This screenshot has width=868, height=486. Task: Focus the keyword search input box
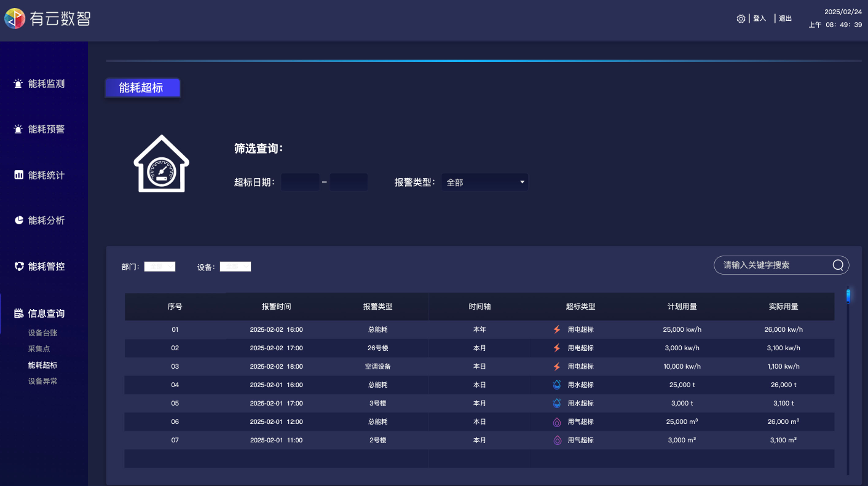click(x=775, y=265)
